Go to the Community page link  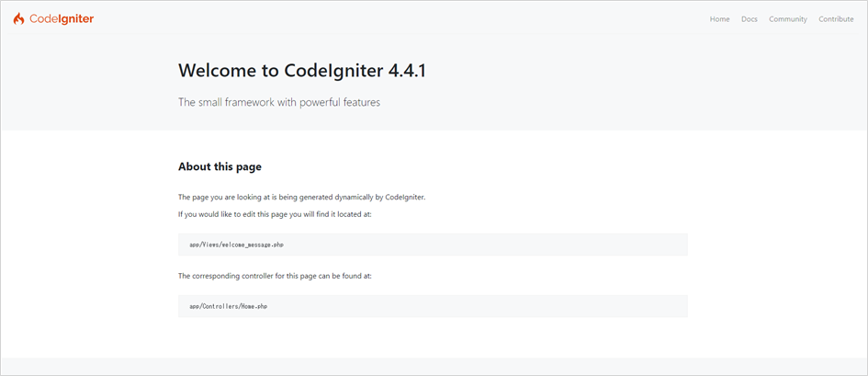coord(788,18)
